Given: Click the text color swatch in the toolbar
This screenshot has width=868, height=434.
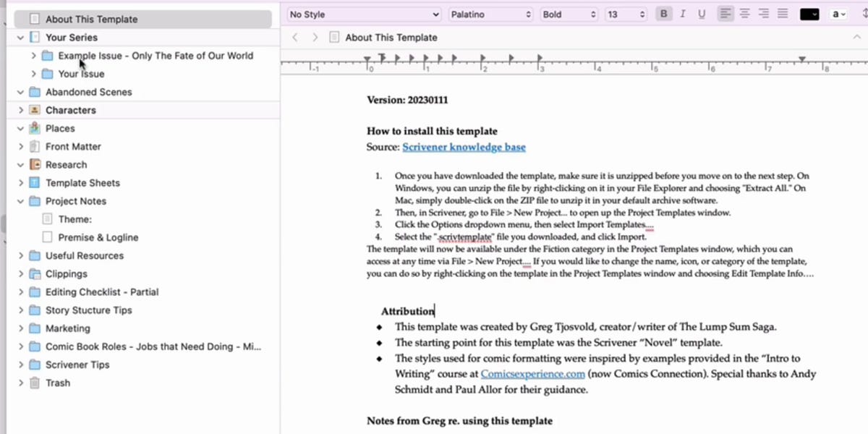Looking at the screenshot, I should (809, 13).
